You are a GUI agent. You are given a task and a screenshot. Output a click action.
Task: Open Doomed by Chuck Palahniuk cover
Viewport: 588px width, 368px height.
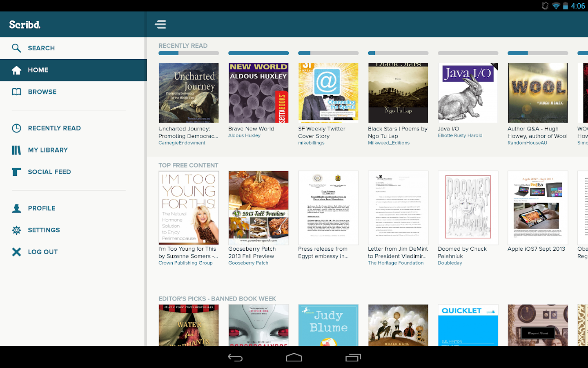coord(468,208)
